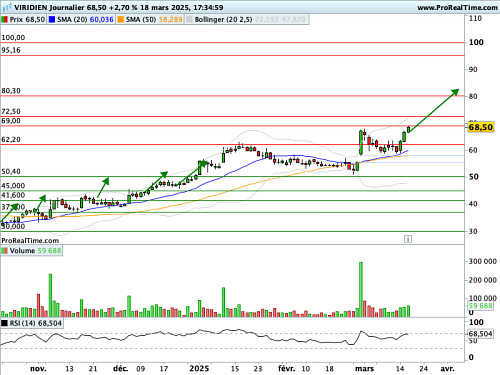Click the tall green volume bar in March

point(361,289)
